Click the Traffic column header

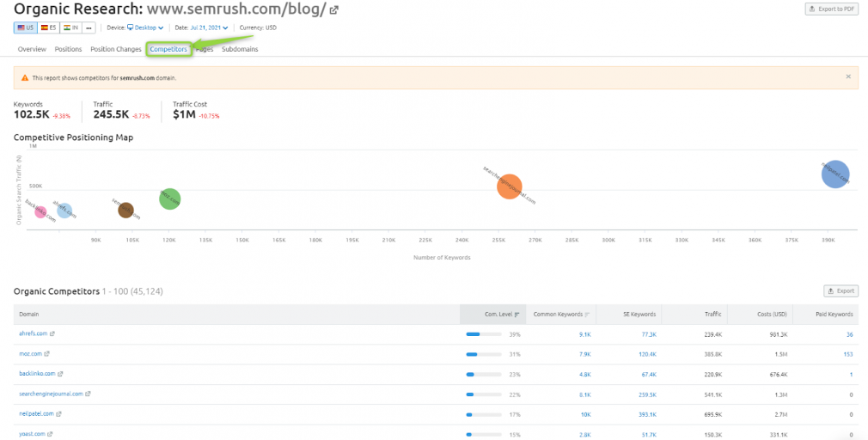coord(694,315)
